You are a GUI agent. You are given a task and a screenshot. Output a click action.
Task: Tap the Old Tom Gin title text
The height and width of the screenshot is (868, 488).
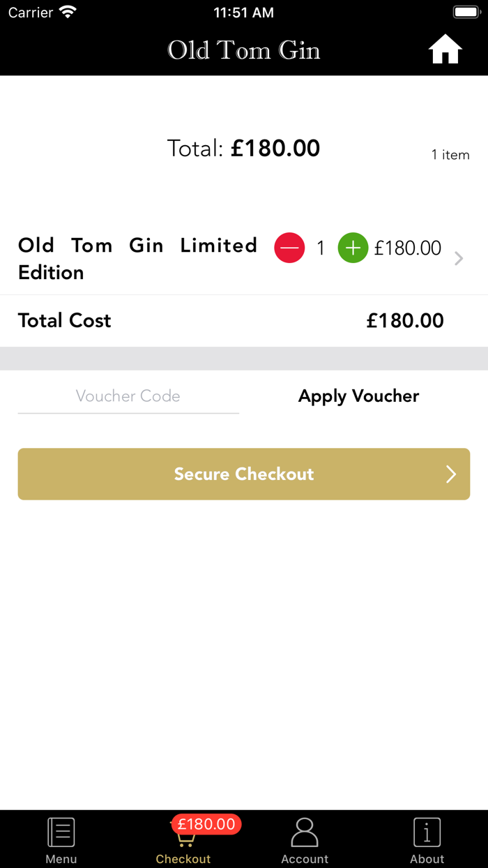coord(243,50)
